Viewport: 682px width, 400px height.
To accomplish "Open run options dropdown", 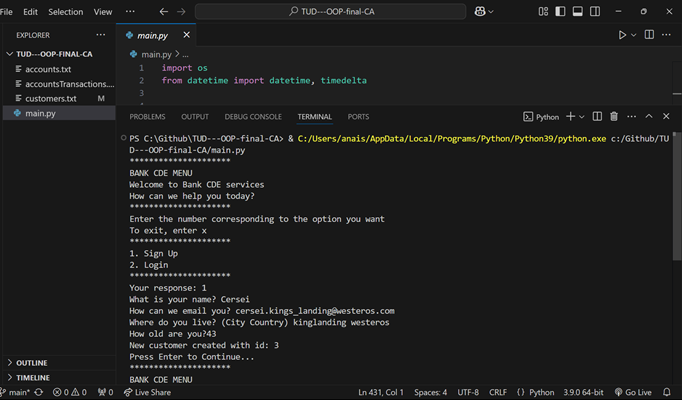I will [634, 35].
